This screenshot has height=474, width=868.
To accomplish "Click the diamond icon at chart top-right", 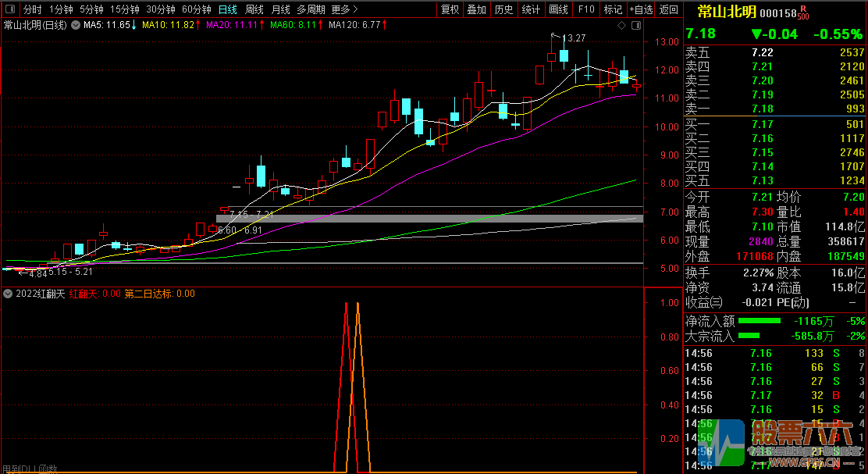I will (x=621, y=26).
